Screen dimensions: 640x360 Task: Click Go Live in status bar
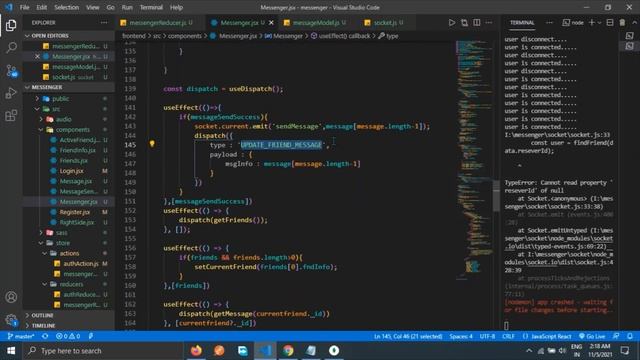coord(592,336)
